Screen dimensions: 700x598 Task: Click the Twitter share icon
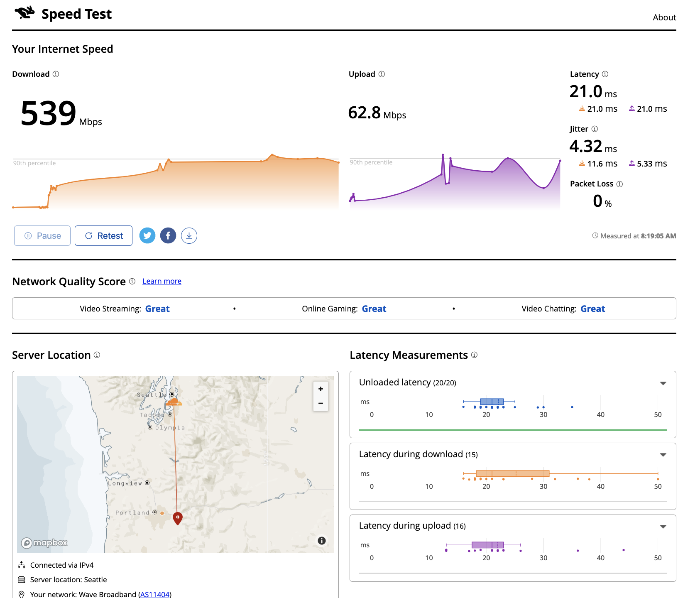tap(147, 236)
